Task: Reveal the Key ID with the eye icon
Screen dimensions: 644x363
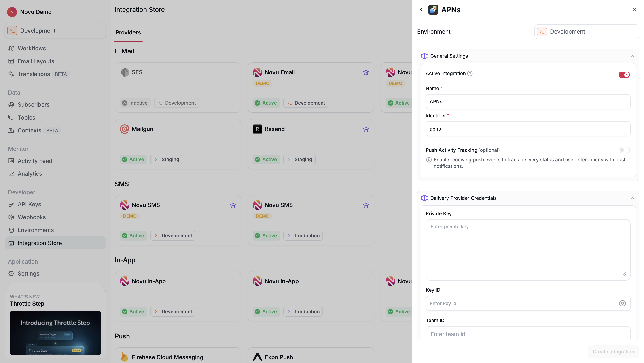Action: 623,303
